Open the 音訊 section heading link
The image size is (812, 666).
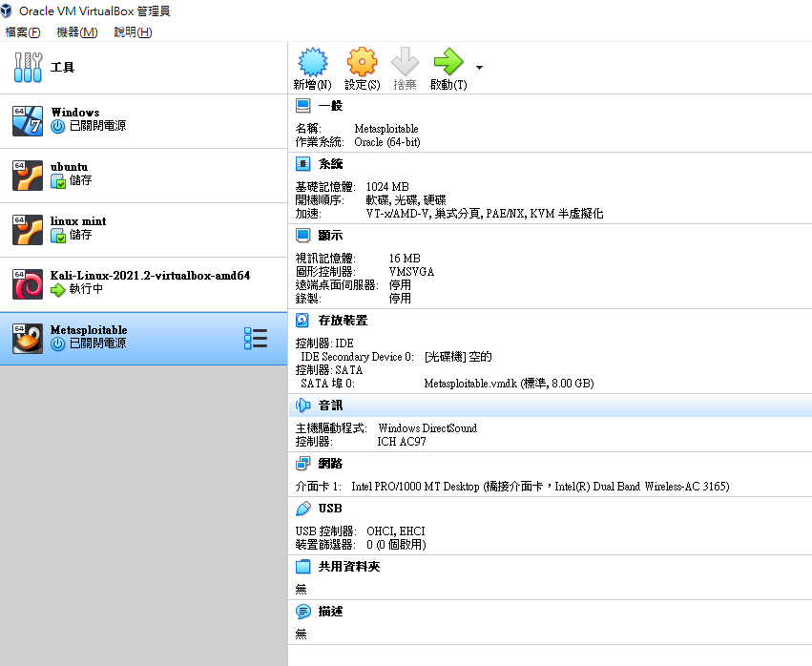click(330, 405)
